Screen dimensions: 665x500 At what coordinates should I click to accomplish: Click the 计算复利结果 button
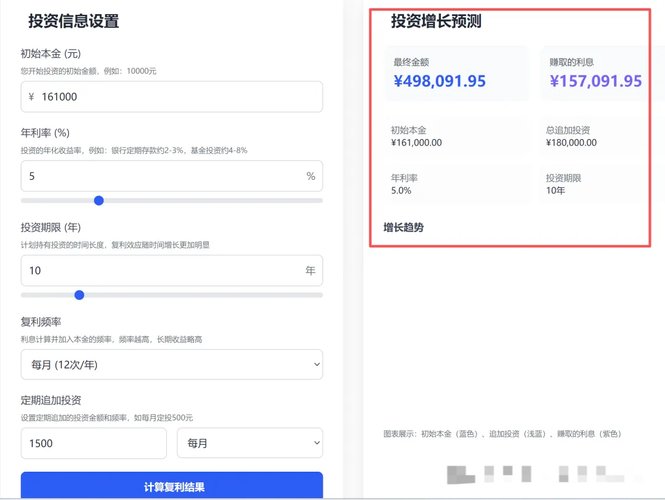pyautogui.click(x=172, y=486)
